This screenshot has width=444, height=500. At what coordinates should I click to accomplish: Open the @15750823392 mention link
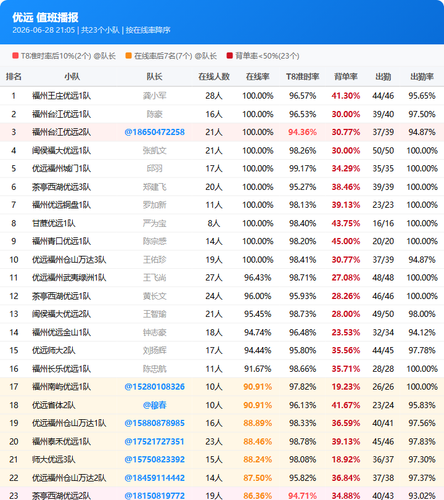[x=154, y=460]
